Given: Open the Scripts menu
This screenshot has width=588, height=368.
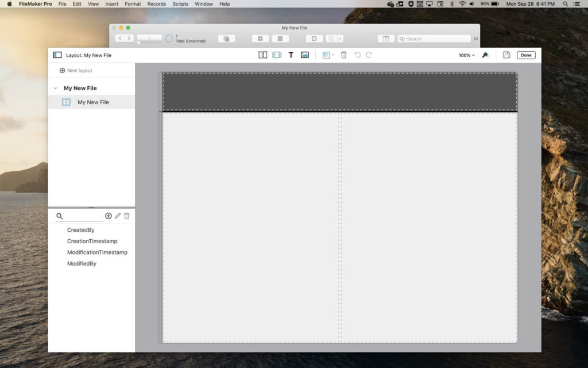Looking at the screenshot, I should [x=180, y=4].
